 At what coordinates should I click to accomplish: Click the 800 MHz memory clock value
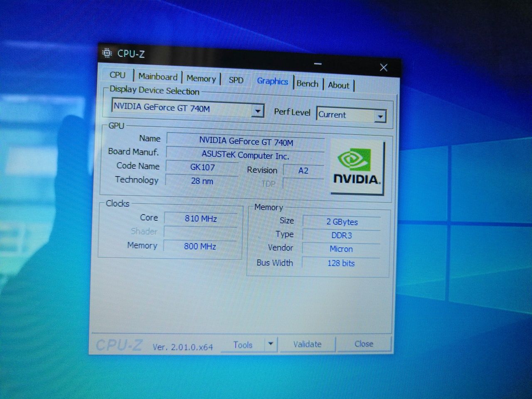click(x=200, y=246)
